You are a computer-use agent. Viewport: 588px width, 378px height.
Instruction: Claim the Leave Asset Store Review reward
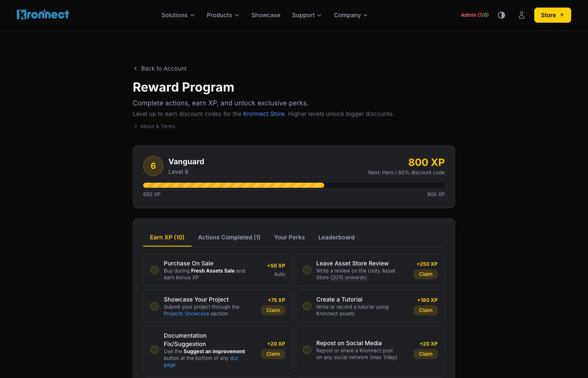click(425, 274)
